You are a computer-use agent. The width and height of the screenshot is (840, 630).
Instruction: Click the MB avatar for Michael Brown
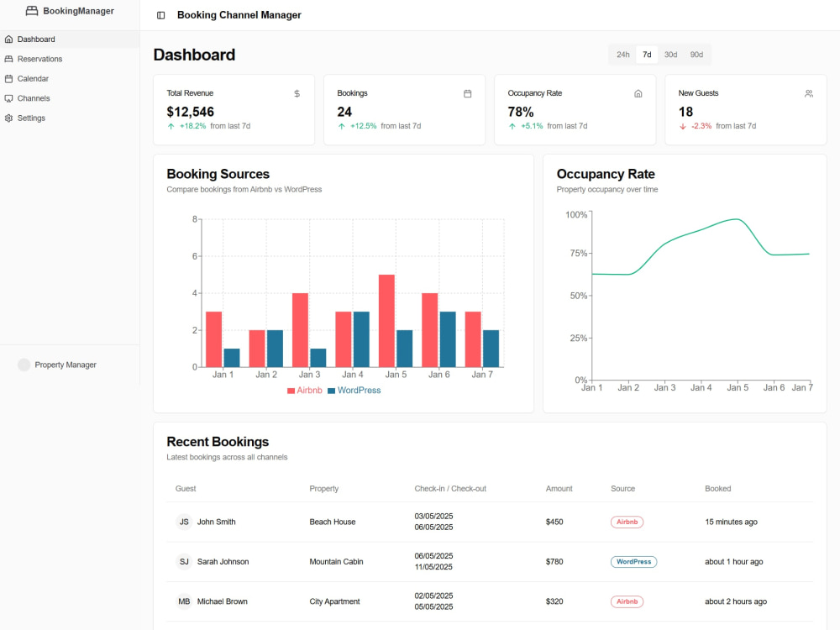point(184,601)
